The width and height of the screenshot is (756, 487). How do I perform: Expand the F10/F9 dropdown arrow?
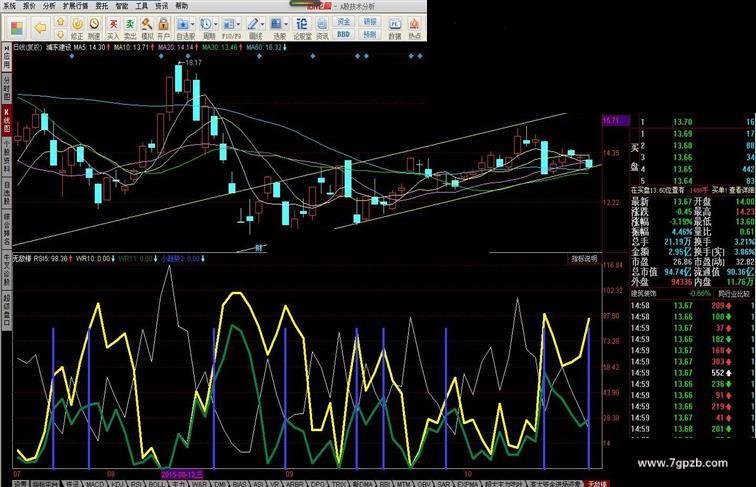238,24
